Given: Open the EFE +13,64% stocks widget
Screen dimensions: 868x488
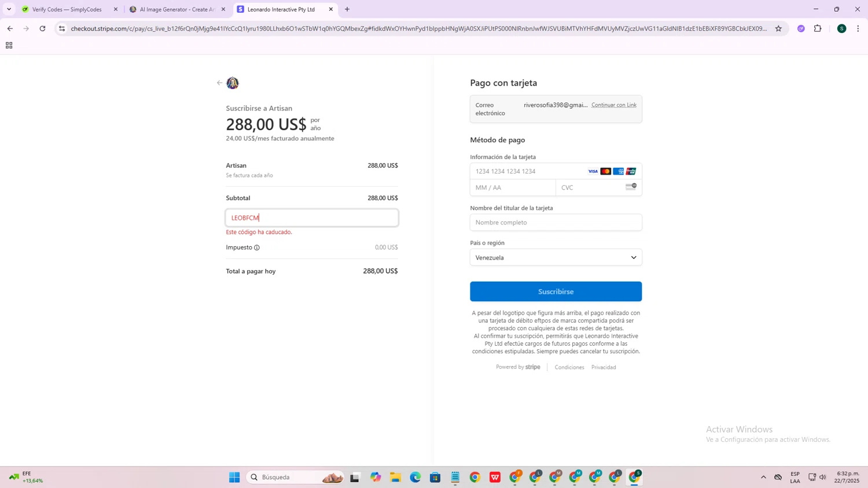Looking at the screenshot, I should (x=26, y=477).
